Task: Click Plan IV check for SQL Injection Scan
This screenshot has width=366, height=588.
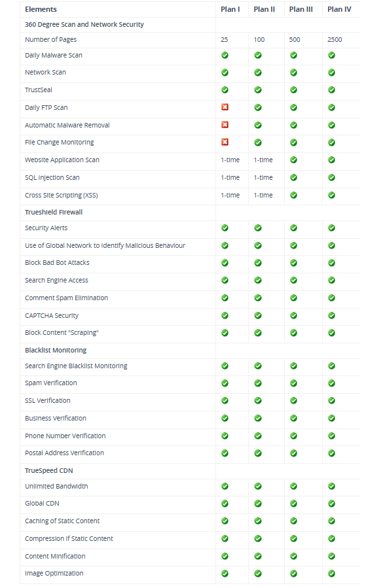Action: [331, 177]
